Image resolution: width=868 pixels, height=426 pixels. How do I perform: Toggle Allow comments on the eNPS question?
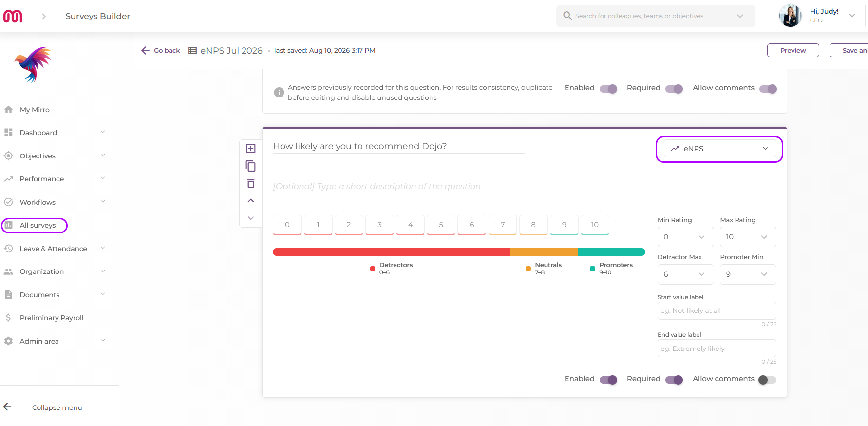click(x=767, y=380)
